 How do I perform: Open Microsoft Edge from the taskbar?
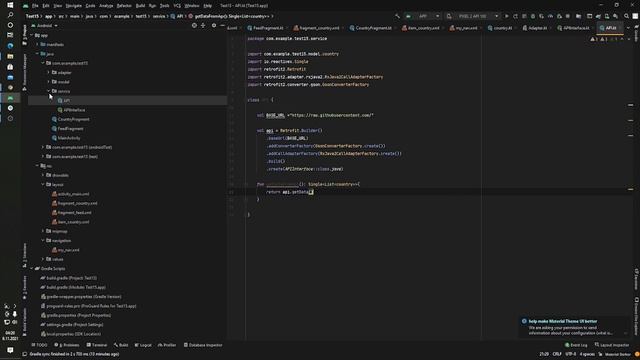click(x=10, y=46)
